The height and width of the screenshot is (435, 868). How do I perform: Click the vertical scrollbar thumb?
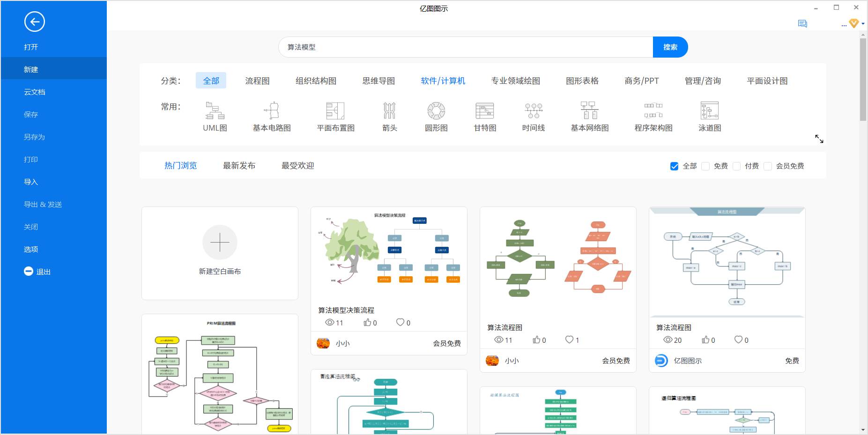863,80
